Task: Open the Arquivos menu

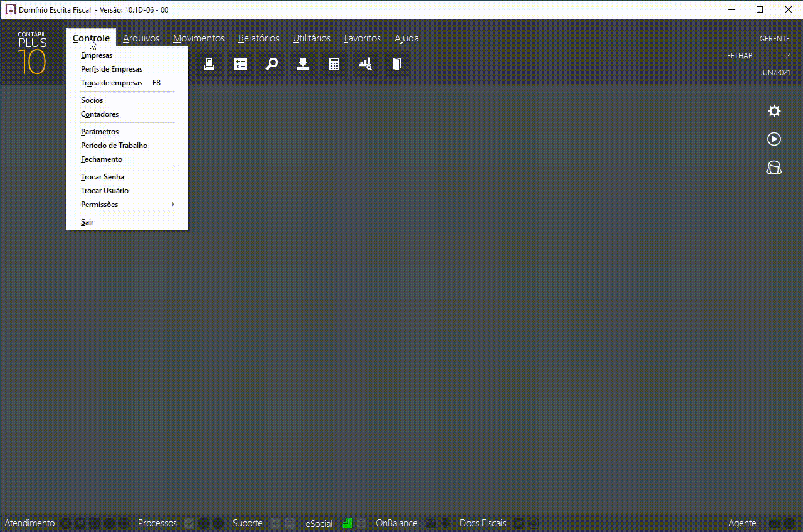Action: pyautogui.click(x=141, y=38)
